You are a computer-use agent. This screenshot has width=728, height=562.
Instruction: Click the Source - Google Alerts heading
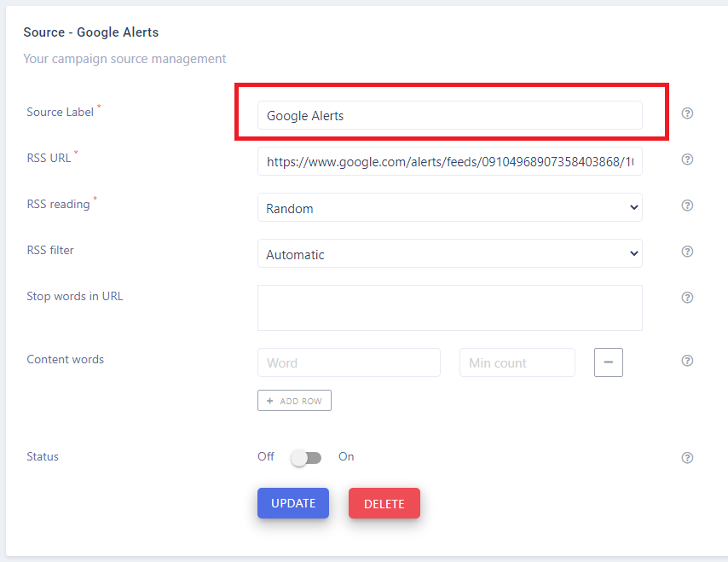91,32
